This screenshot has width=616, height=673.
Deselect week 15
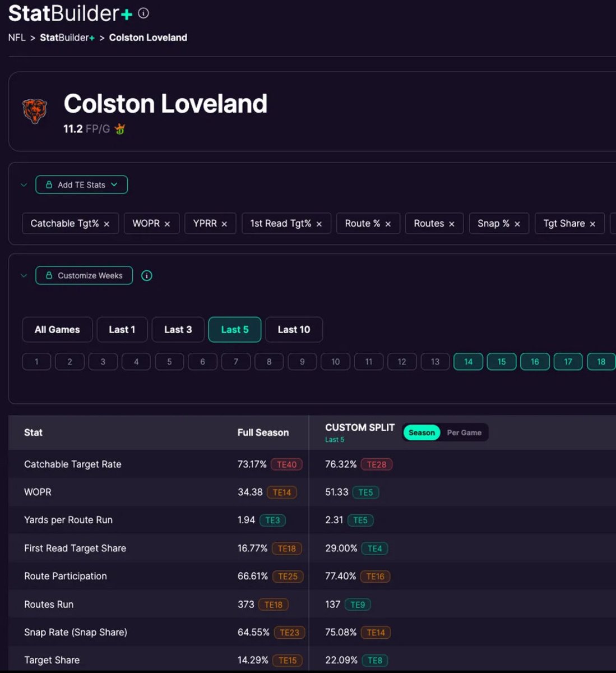click(502, 362)
